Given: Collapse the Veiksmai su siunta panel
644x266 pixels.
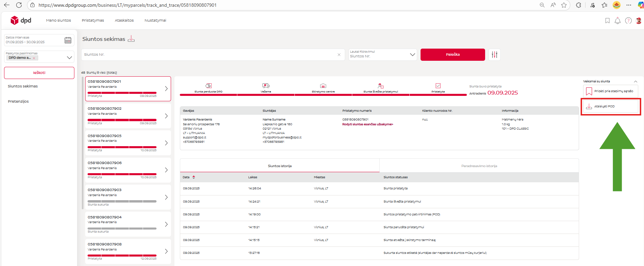Looking at the screenshot, I should point(635,81).
